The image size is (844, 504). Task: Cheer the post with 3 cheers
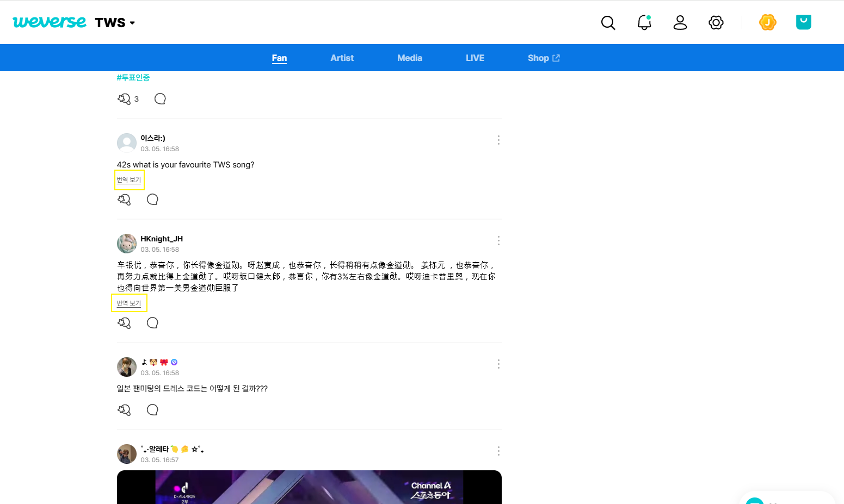pos(124,99)
